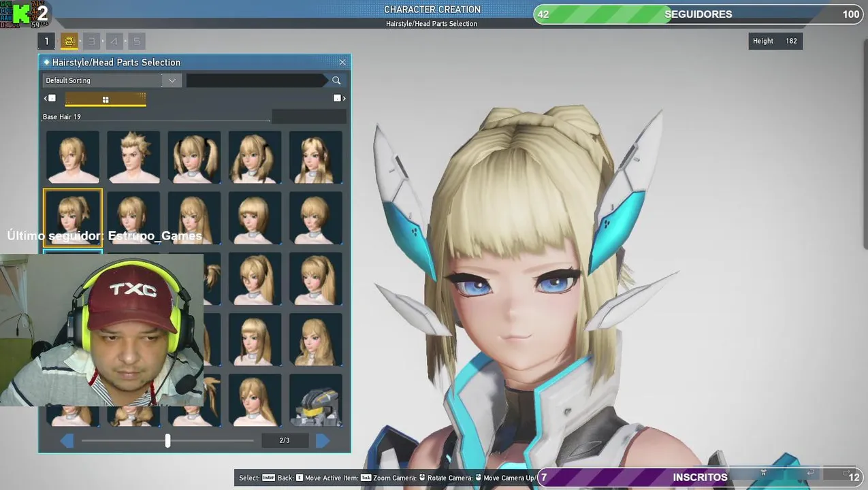The image size is (868, 490).
Task: Choose high ponytail with straight bangs thumbnail
Action: (x=315, y=278)
